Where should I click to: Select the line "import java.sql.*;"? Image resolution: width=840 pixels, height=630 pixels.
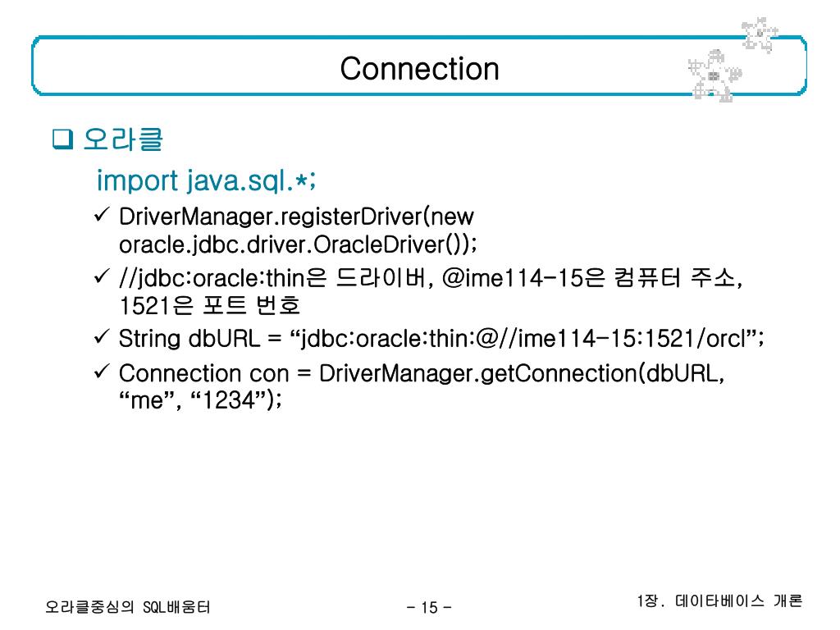tap(206, 180)
